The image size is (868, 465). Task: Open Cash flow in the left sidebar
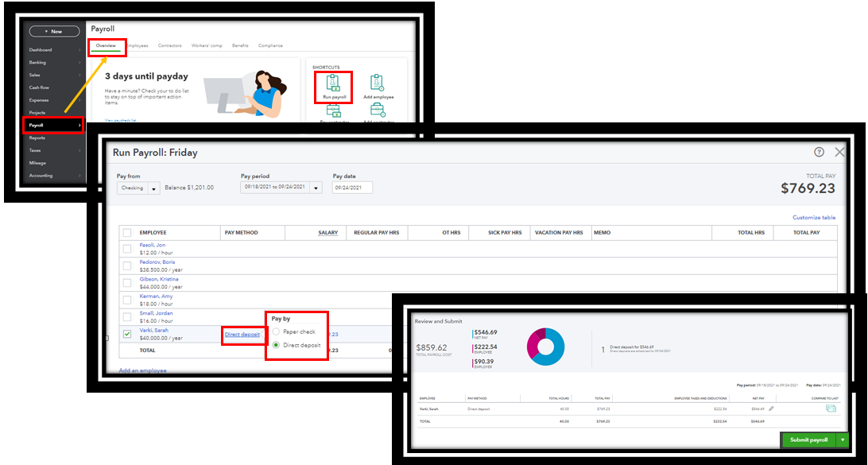38,87
